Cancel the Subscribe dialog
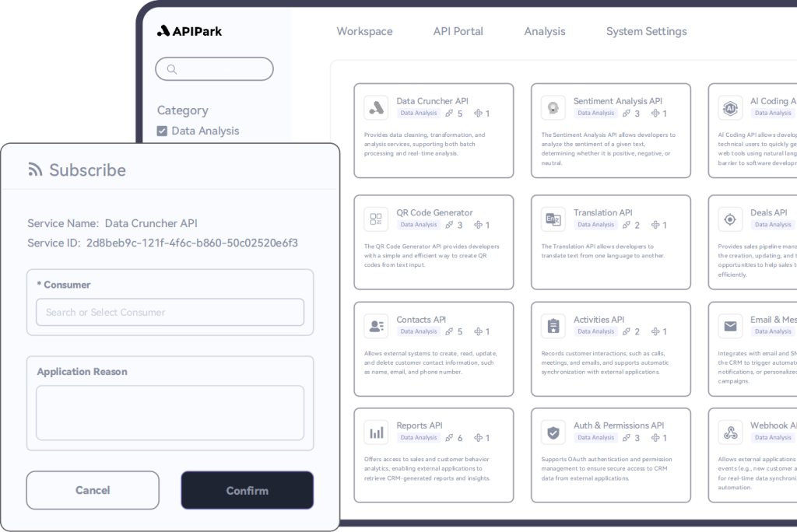 tap(93, 490)
